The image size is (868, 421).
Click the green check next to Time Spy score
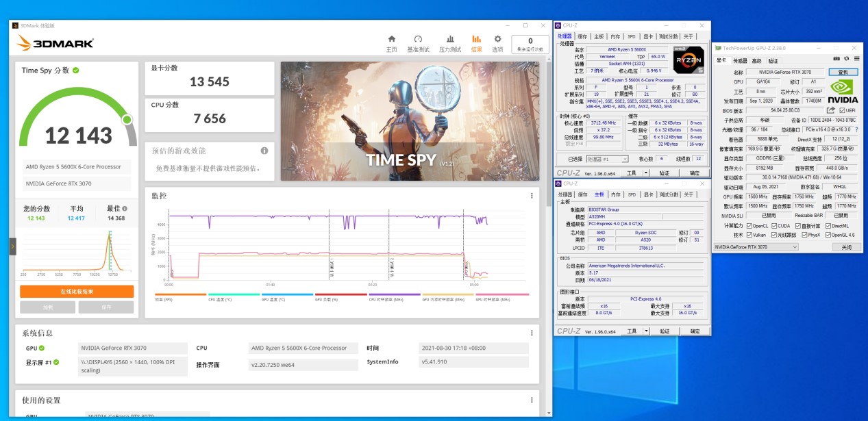coord(76,71)
